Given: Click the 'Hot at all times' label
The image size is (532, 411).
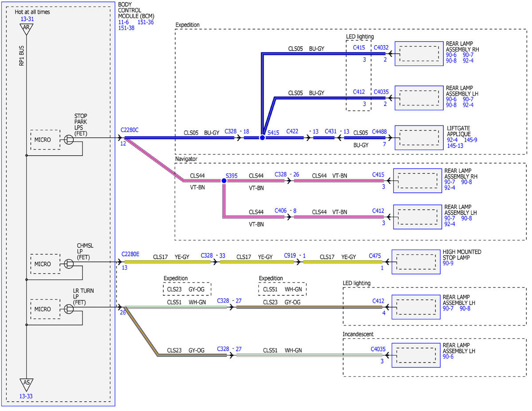Looking at the screenshot, I should pos(32,12).
